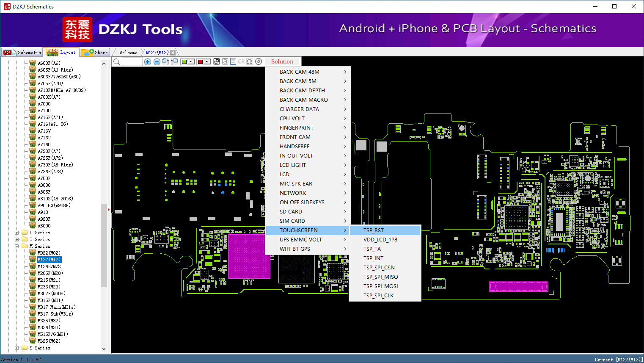Select the TSP_SPI_CLK submenu item
The height and width of the screenshot is (363, 644).
click(x=385, y=296)
